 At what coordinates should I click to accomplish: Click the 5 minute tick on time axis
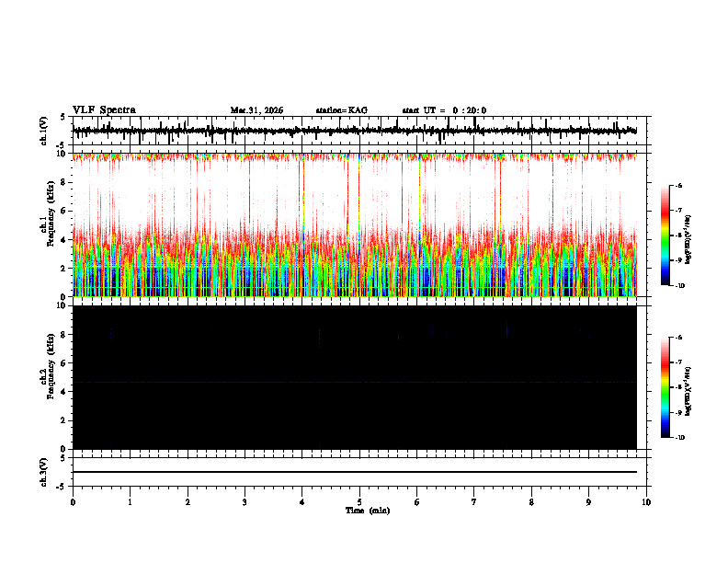[x=359, y=502]
